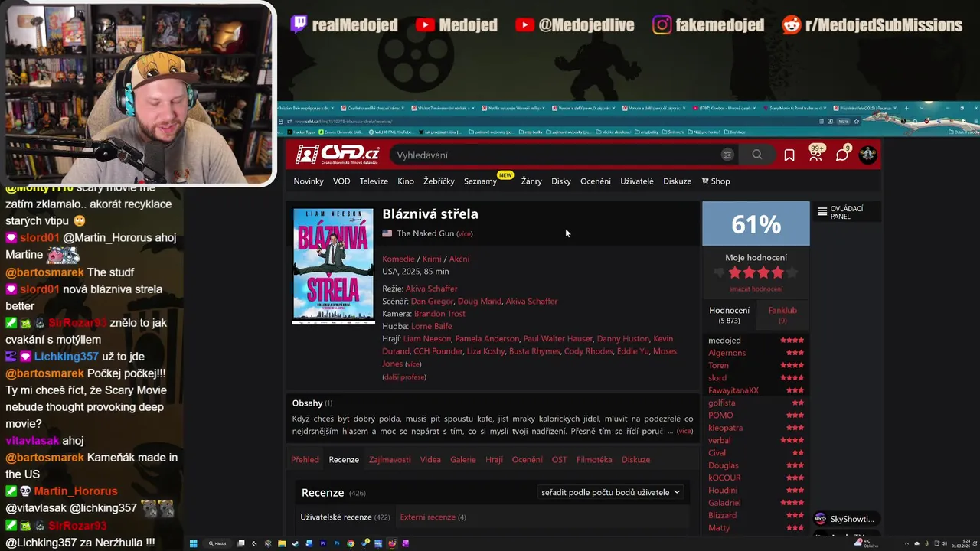This screenshot has width=980, height=551.
Task: Open composer Lorne Balfe link
Action: (x=431, y=326)
